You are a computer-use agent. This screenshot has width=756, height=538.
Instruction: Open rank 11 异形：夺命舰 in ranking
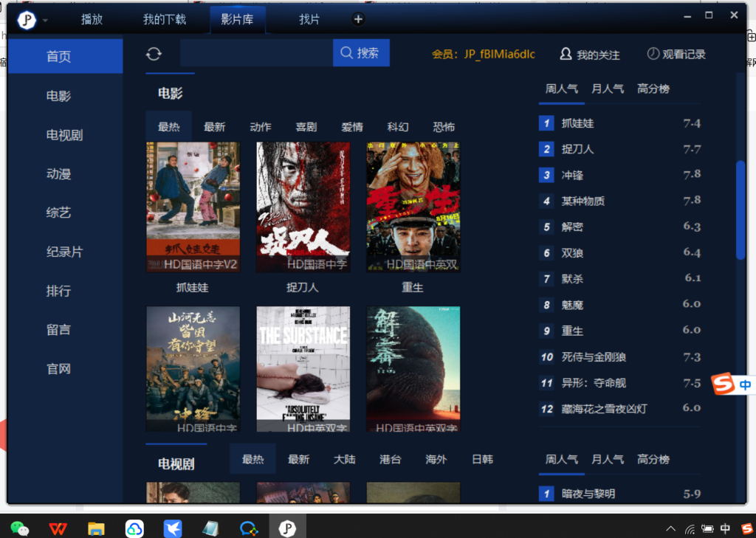[619, 383]
